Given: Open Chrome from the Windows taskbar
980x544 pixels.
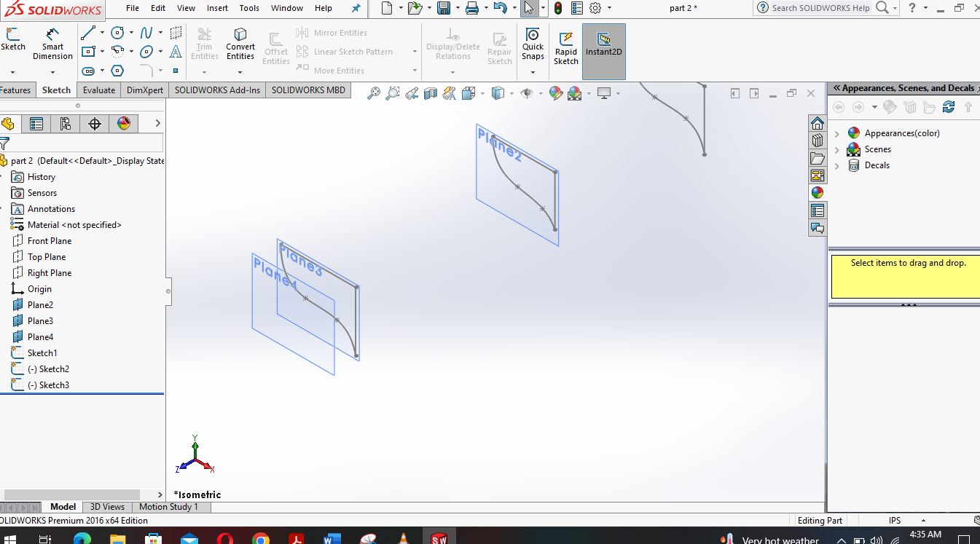Looking at the screenshot, I should [261, 539].
